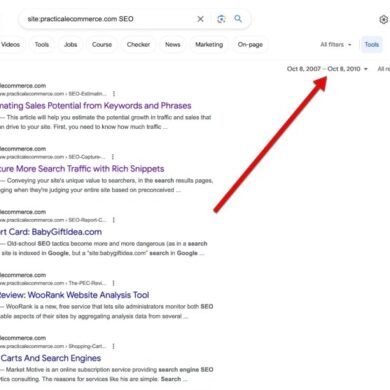
Task: Select the Course filter chip
Action: (102, 44)
